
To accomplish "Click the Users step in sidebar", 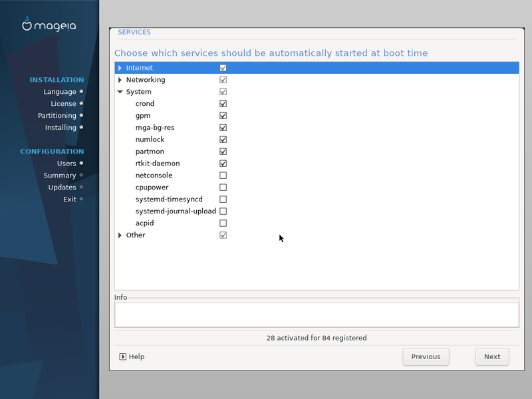I will click(x=66, y=163).
